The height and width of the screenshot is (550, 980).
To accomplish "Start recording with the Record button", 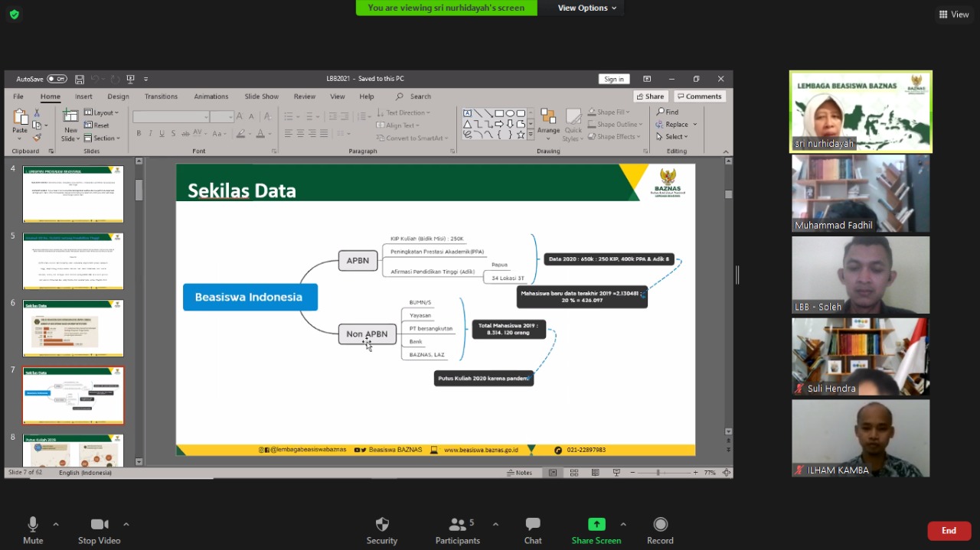I will pyautogui.click(x=660, y=525).
